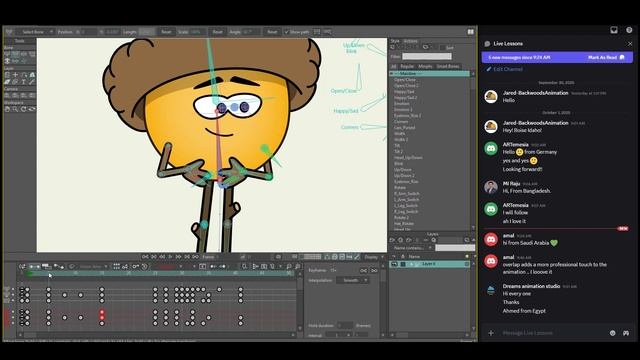Select the Text layer tool (T icon)
Screen dimensions: 640x360
coord(24,82)
